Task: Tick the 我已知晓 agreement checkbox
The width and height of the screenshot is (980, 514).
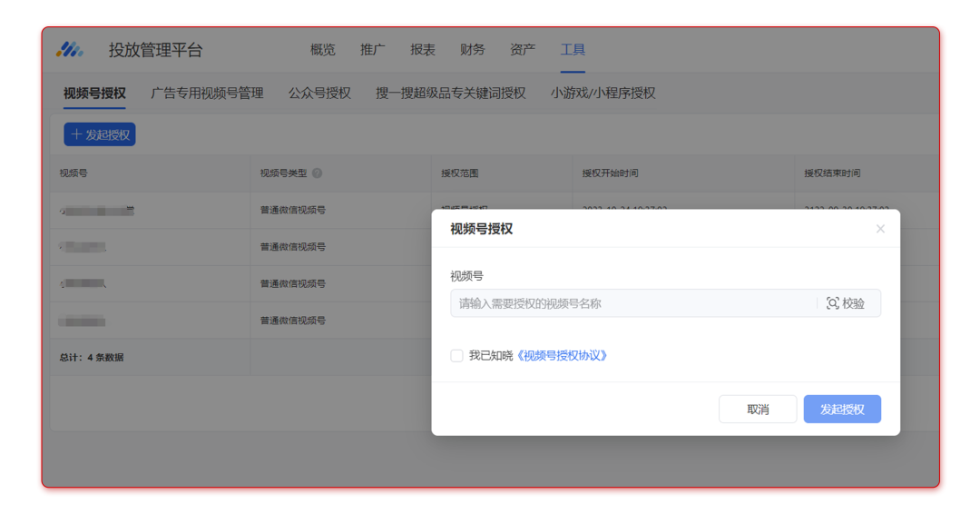Action: (x=456, y=356)
